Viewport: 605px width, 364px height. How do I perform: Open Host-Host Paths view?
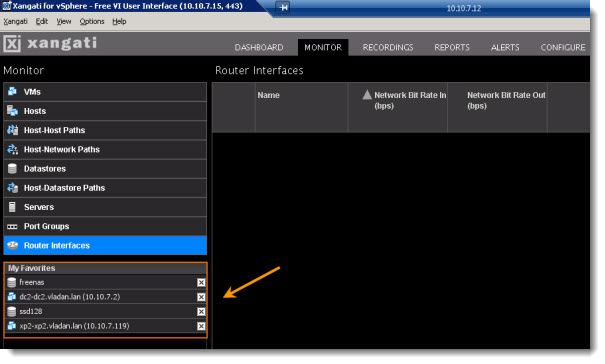click(x=105, y=130)
